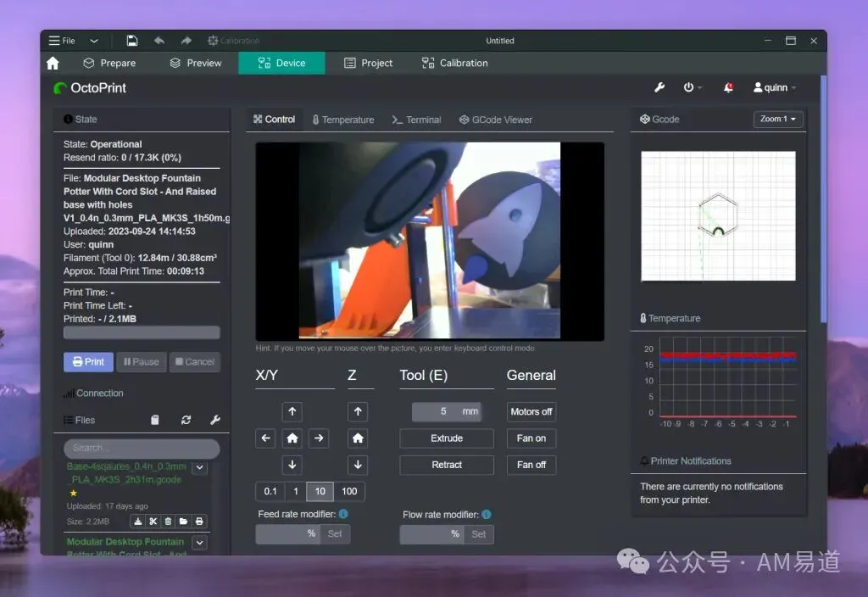Select the 1 jog step size

(x=296, y=491)
